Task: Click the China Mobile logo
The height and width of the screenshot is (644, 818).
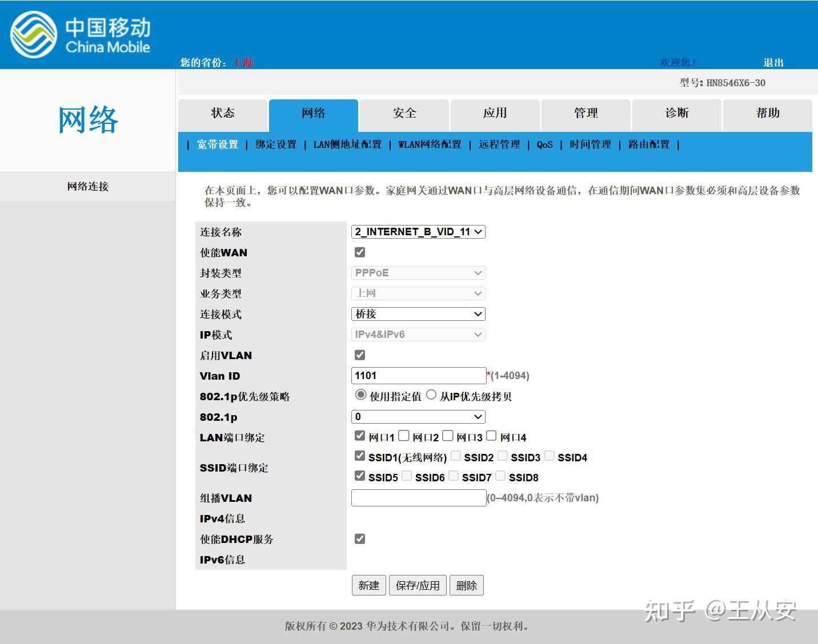Action: (80, 34)
